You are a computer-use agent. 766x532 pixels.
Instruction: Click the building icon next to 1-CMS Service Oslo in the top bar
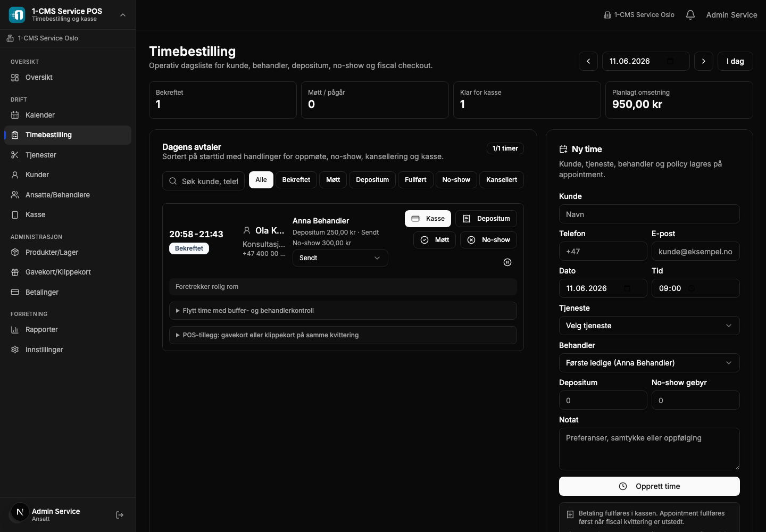607,15
